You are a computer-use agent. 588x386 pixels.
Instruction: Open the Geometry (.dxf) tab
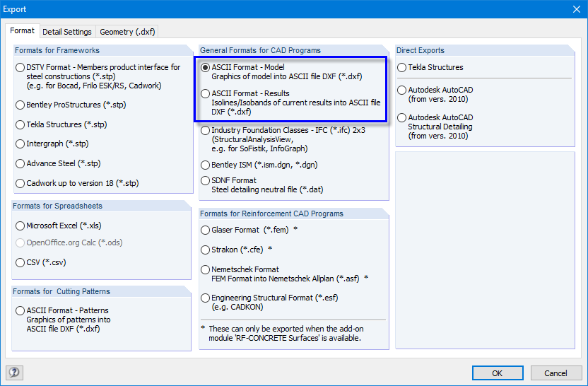(x=127, y=32)
